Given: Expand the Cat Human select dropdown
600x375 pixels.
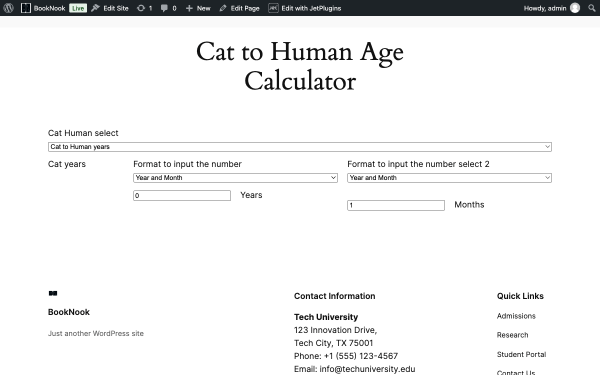Looking at the screenshot, I should (300, 147).
